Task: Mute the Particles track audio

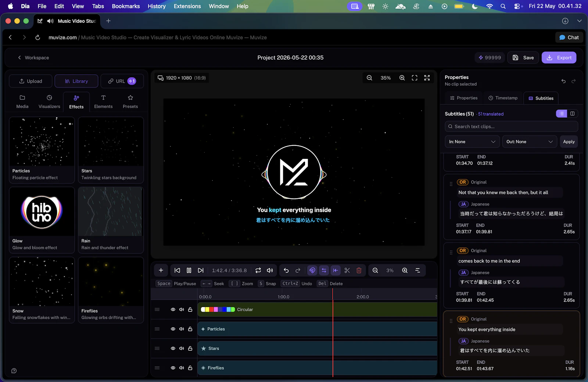Action: coord(182,329)
